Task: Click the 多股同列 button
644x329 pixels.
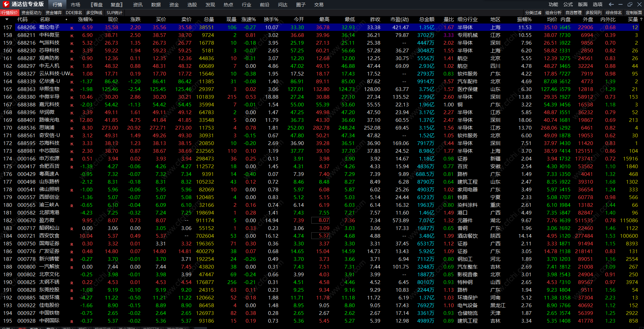Action: pyautogui.click(x=594, y=13)
